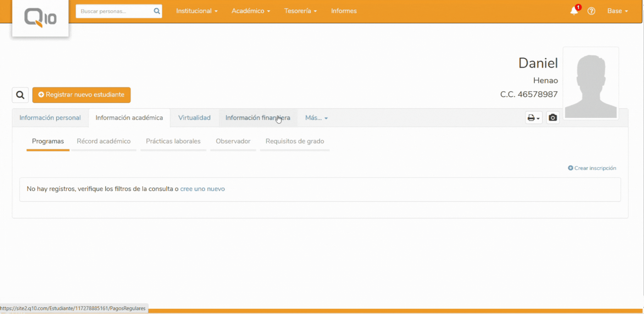This screenshot has height=314, width=644.
Task: Switch to Información personal tab
Action: (x=50, y=118)
